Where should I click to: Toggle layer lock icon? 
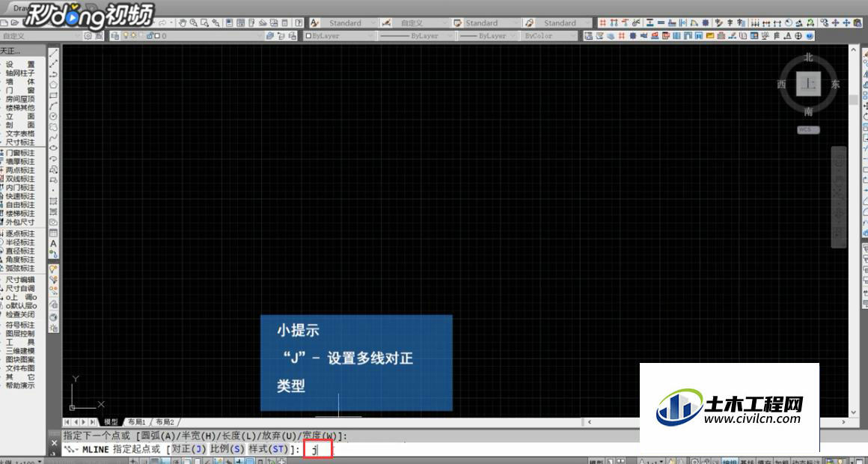pos(149,35)
